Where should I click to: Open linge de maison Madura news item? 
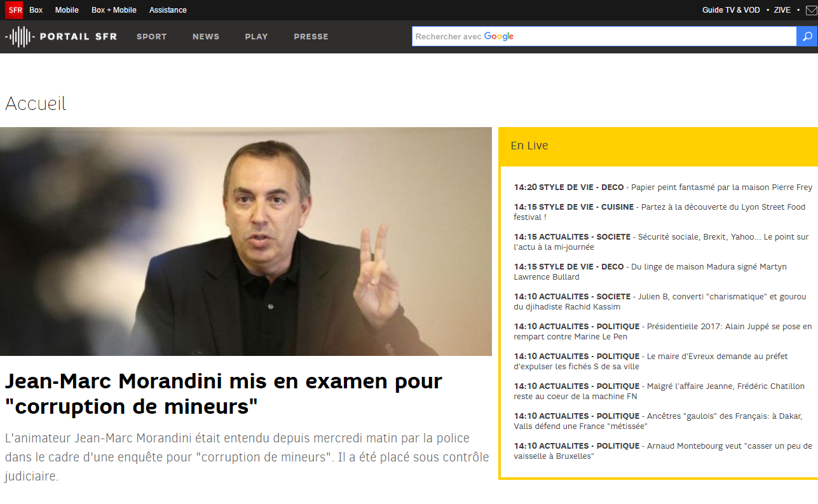click(x=650, y=272)
